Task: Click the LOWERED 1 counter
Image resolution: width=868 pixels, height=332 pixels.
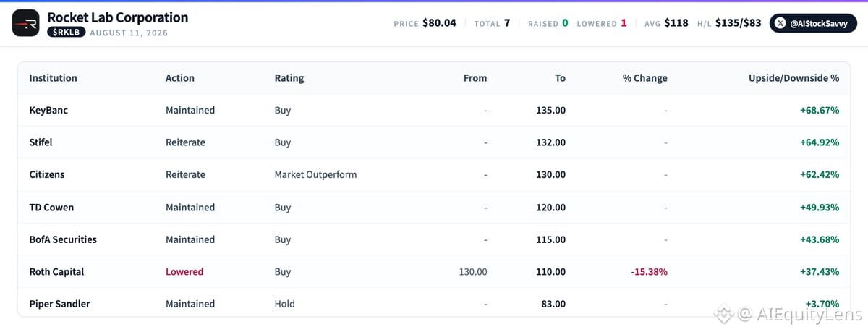Action: point(602,23)
